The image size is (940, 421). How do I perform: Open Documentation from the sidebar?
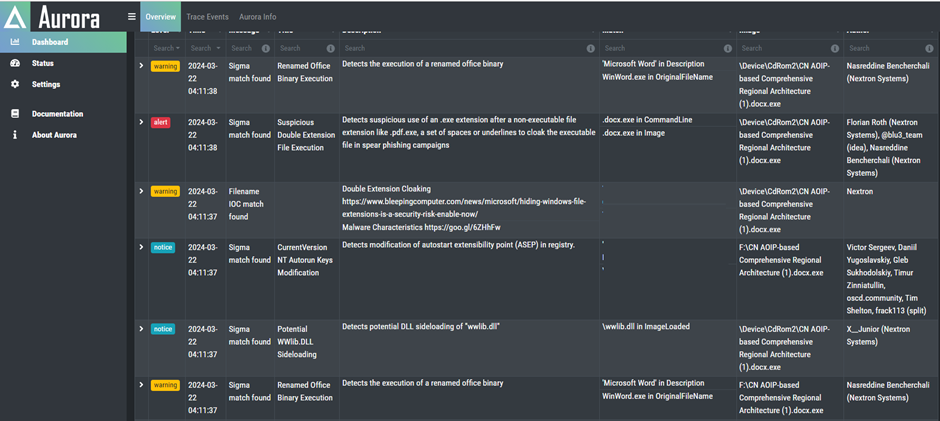coord(57,114)
